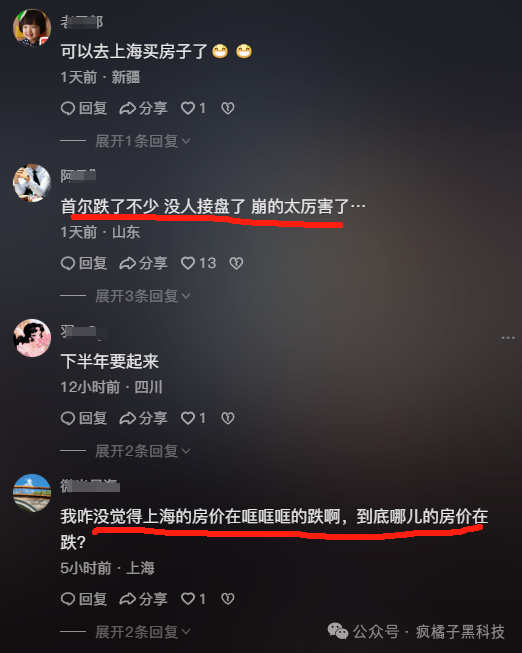
Task: Open the bridge landscape avatar's profile
Action: [32, 493]
